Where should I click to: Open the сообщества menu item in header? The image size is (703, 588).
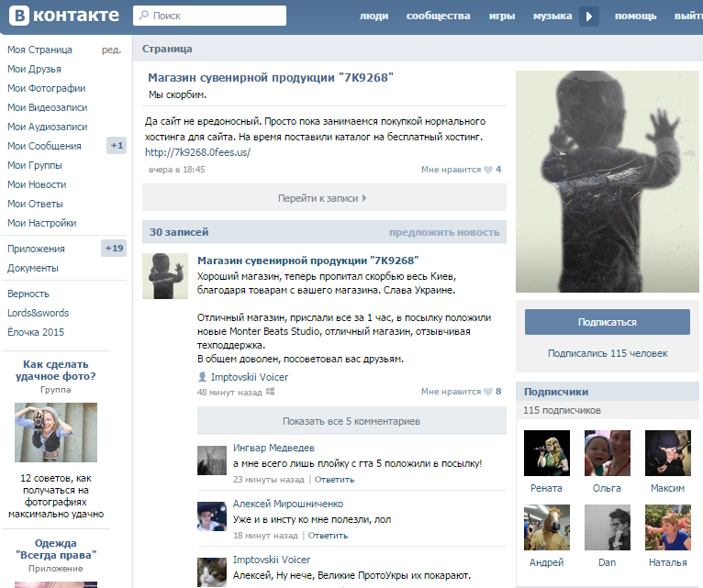pos(438,16)
